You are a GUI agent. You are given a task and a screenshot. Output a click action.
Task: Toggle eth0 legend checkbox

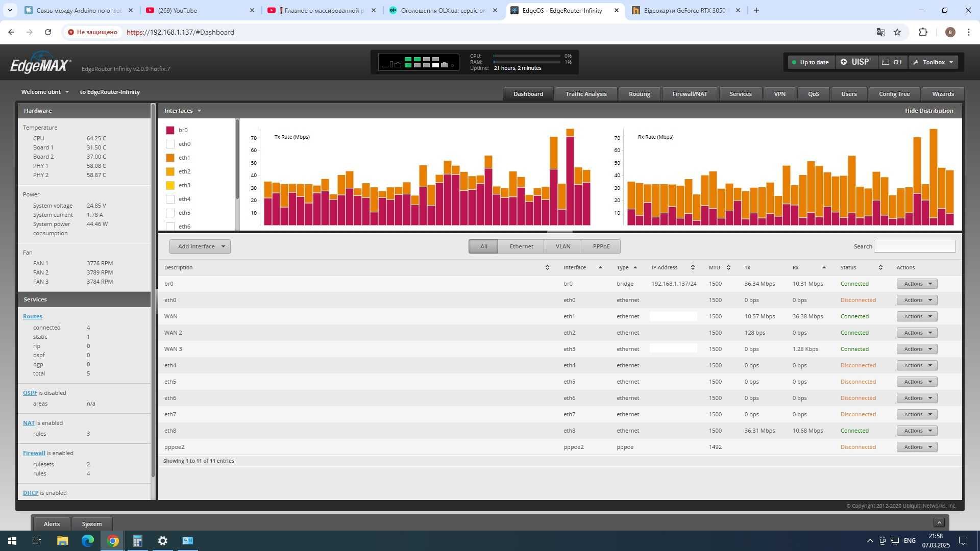click(x=170, y=144)
